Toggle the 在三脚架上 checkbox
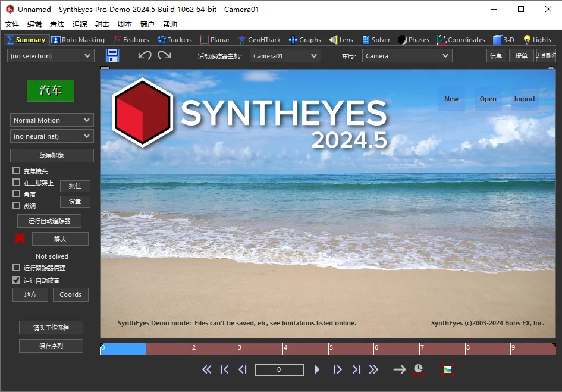Image resolution: width=562 pixels, height=392 pixels. 17,183
